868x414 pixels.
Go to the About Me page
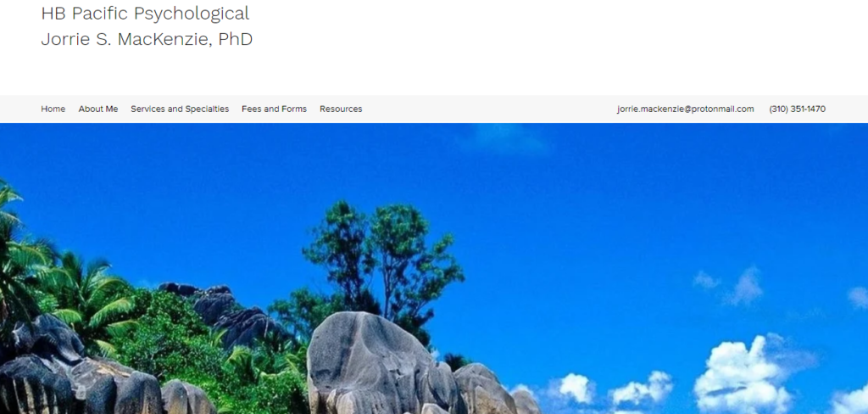(98, 109)
